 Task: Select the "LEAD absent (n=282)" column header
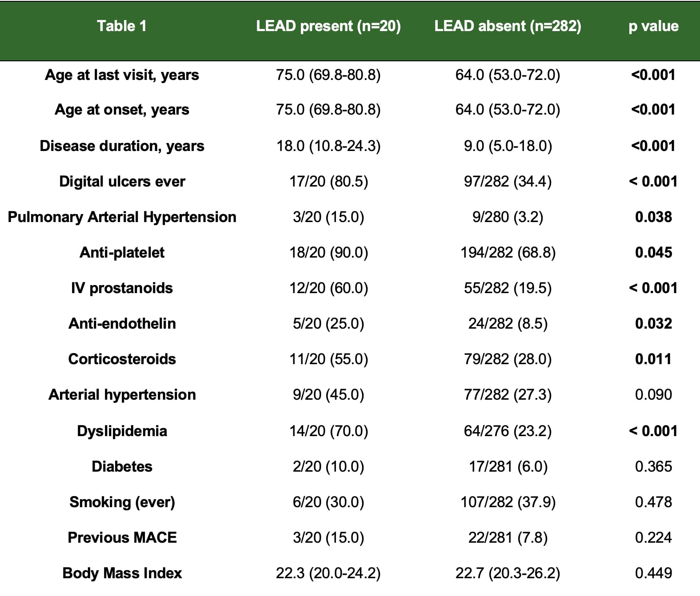click(x=508, y=26)
